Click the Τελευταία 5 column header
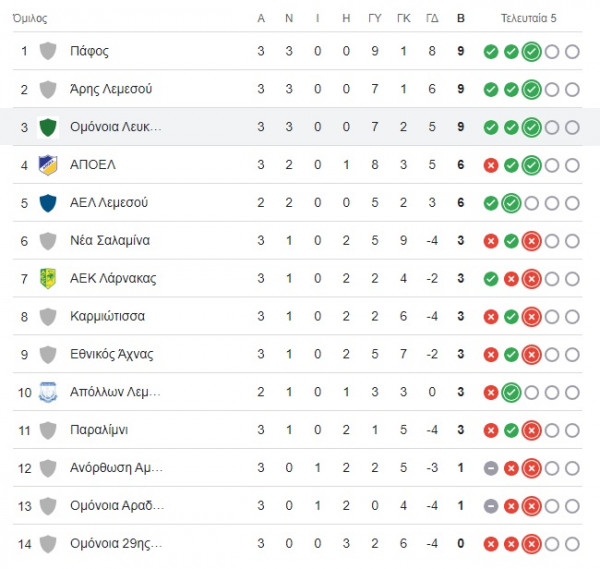 (528, 18)
